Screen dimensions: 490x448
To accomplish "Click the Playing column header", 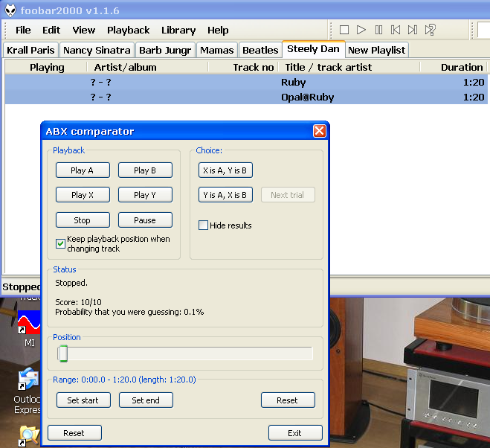I will pyautogui.click(x=47, y=67).
